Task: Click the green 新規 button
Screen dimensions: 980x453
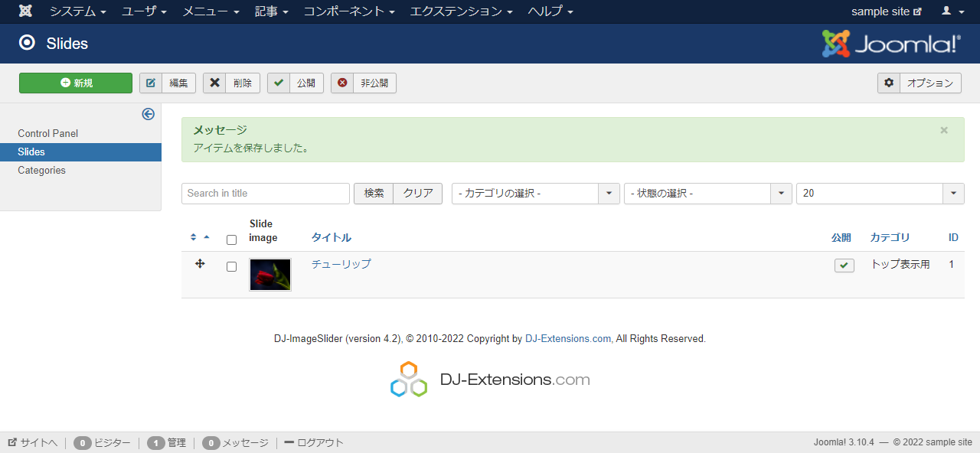Action: click(76, 83)
